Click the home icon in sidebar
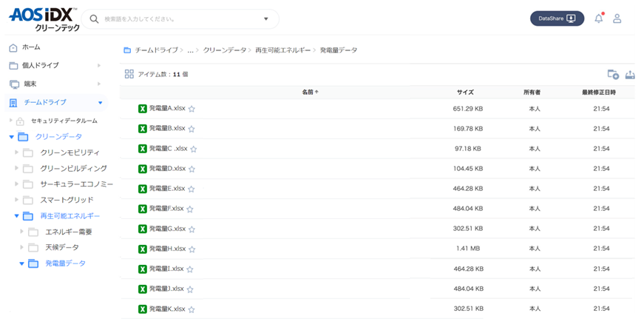This screenshot has width=644, height=336. click(13, 47)
